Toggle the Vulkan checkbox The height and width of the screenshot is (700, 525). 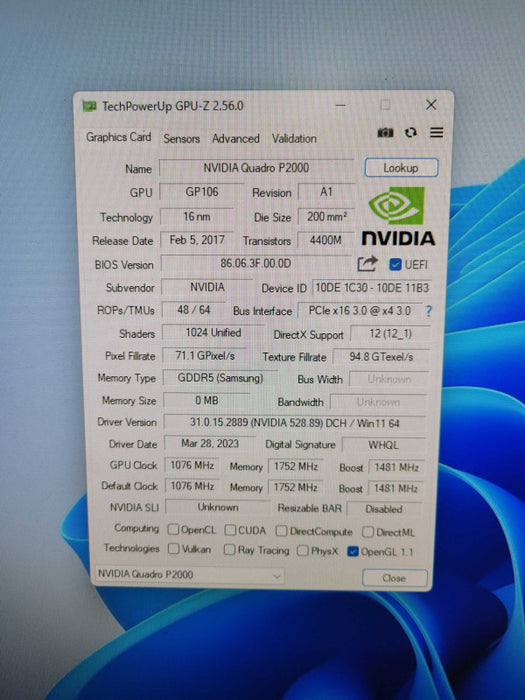173,548
